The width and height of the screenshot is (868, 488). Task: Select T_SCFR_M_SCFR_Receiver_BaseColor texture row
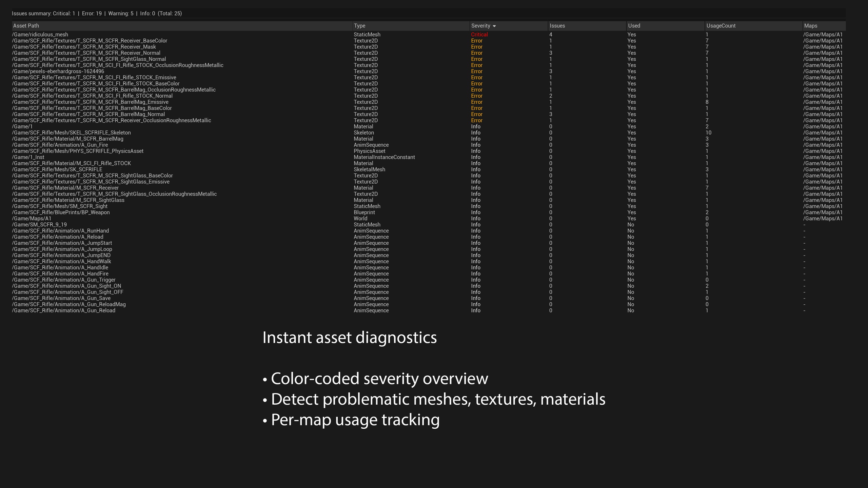(429, 41)
